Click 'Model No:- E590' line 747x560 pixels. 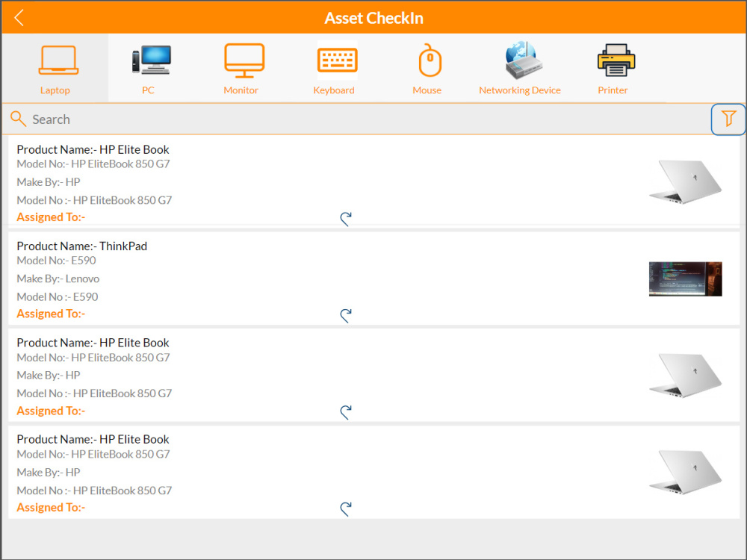(56, 261)
